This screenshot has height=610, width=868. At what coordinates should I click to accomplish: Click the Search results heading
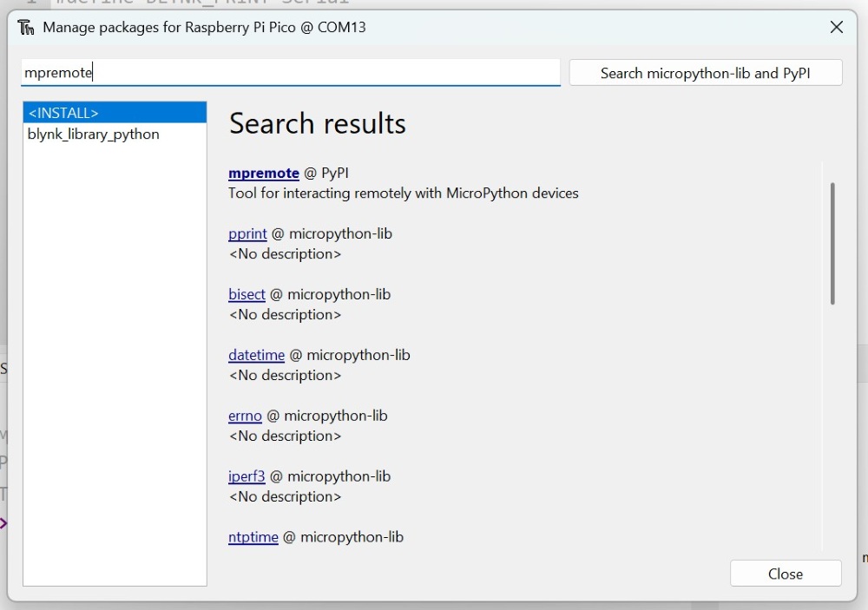[x=317, y=123]
